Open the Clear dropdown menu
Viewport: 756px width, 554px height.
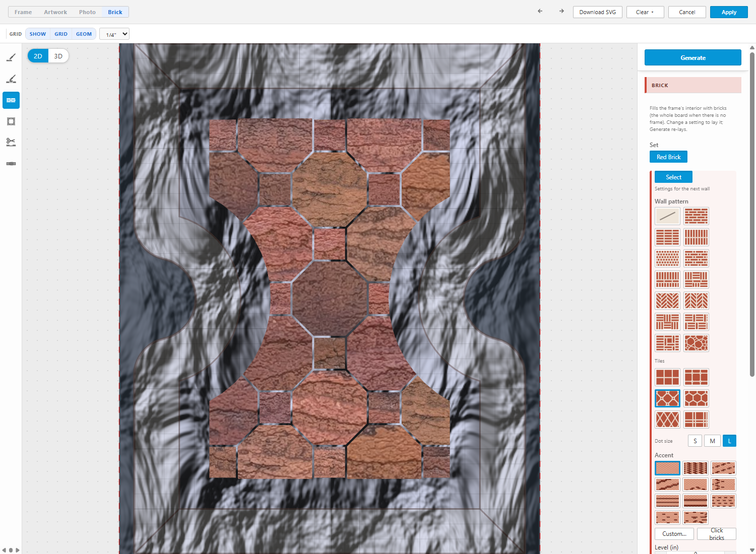click(645, 12)
